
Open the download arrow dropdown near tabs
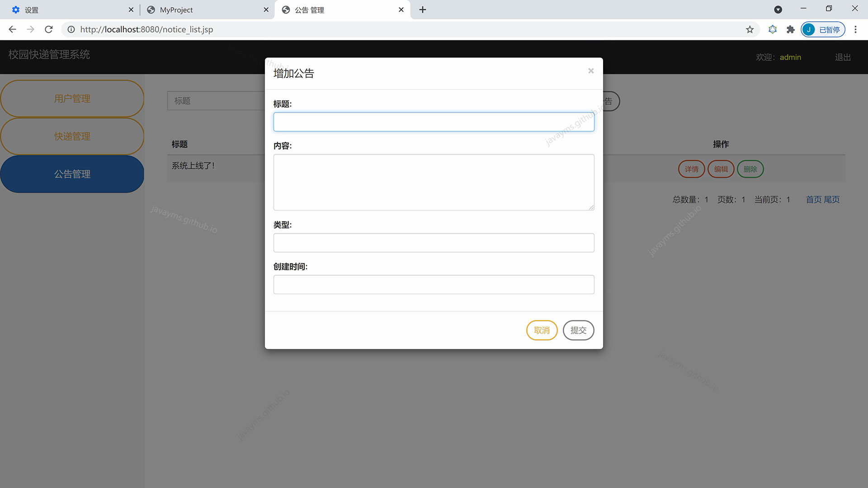pos(778,9)
